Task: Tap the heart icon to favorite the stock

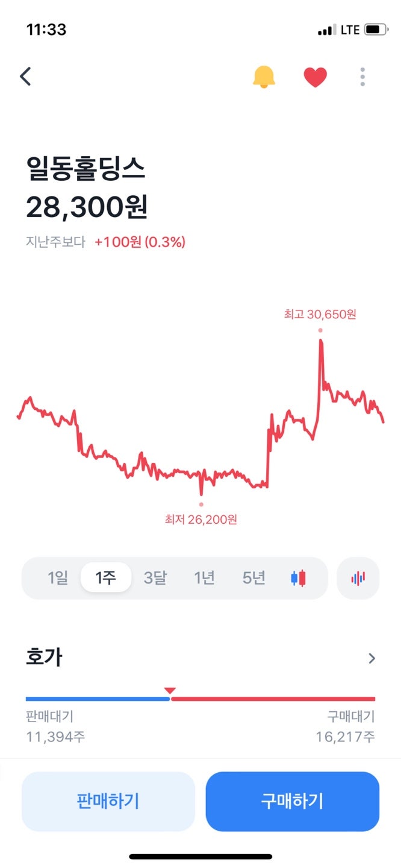Action: pos(316,77)
